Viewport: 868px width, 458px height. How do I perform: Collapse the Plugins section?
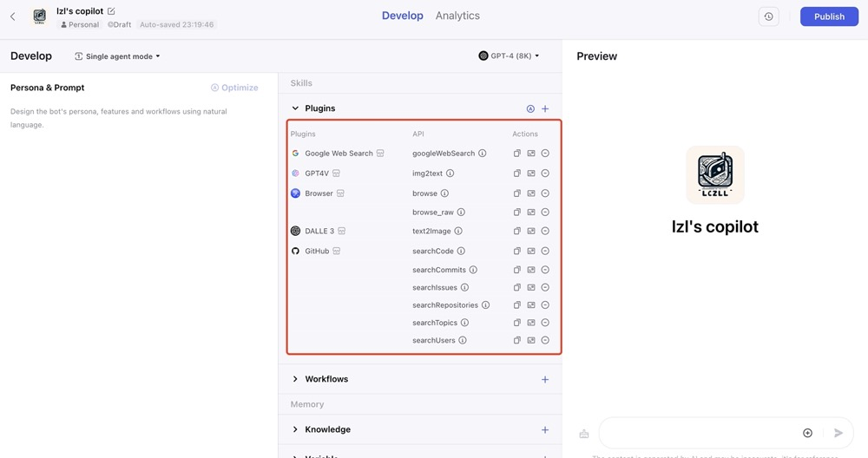coord(295,108)
